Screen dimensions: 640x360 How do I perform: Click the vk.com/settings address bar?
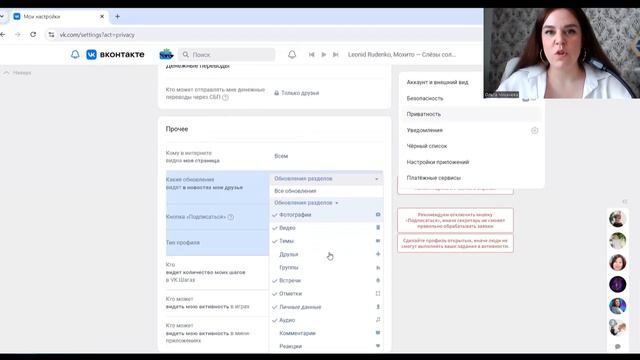[97, 35]
